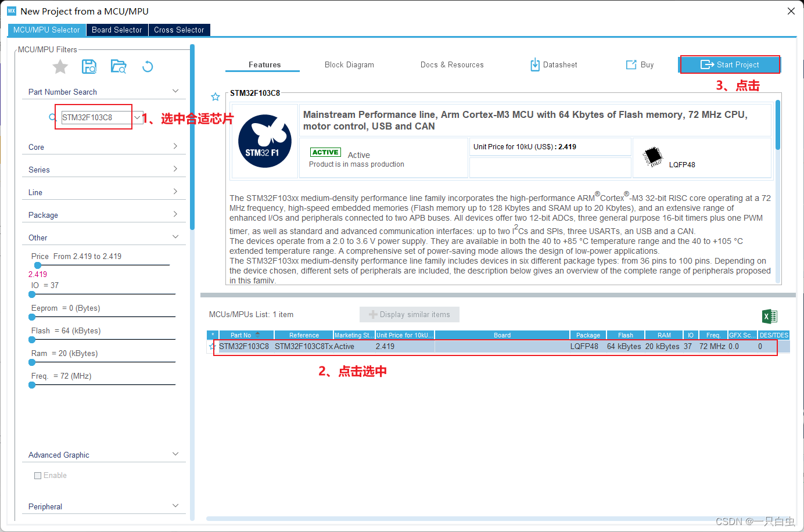
Task: Click Display similar items
Action: click(409, 314)
